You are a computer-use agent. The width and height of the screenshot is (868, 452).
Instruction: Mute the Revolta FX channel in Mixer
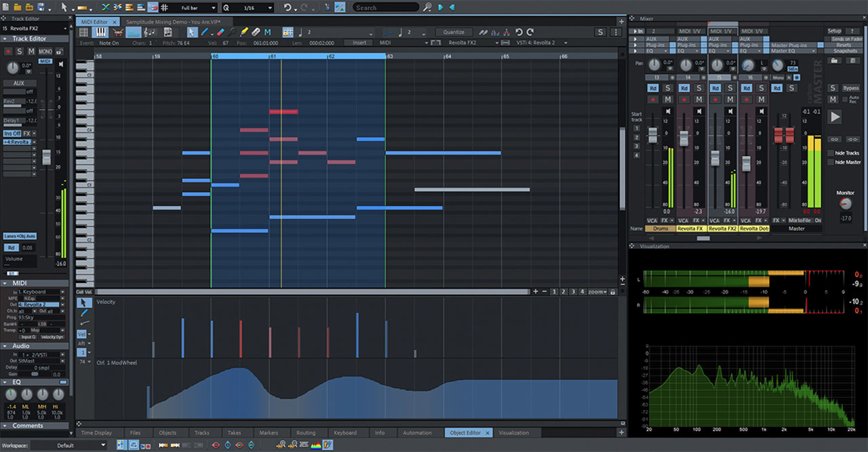click(x=699, y=100)
